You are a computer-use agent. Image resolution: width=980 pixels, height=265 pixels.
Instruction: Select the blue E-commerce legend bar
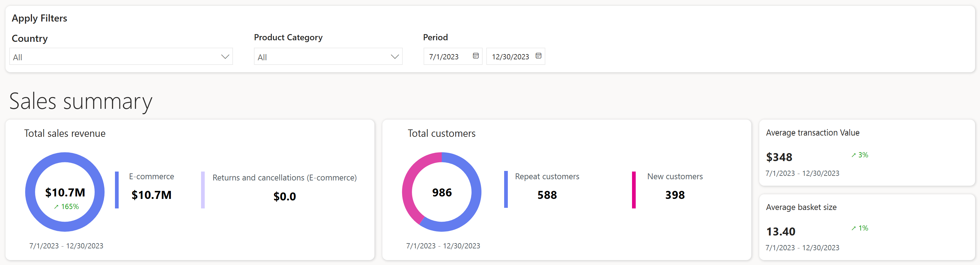pyautogui.click(x=117, y=190)
